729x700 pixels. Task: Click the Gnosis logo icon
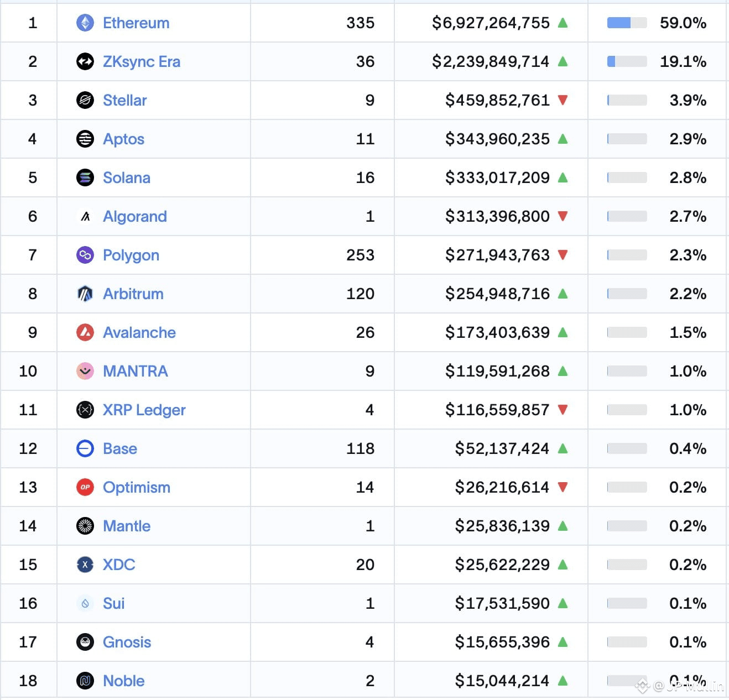coord(85,642)
